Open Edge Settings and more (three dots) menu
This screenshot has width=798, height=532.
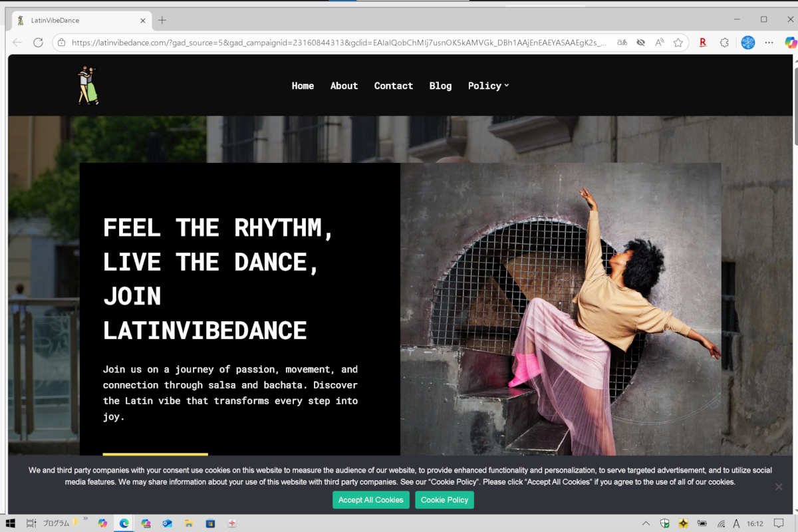769,43
